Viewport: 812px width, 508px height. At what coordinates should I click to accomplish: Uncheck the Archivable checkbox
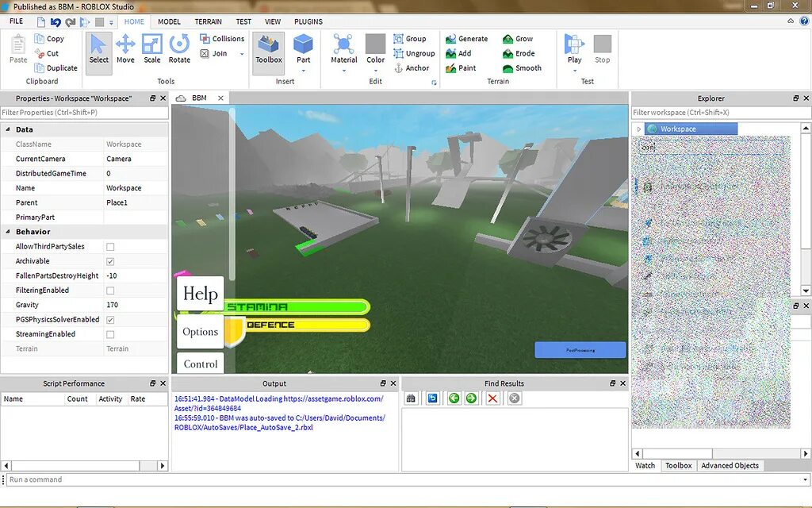(110, 261)
